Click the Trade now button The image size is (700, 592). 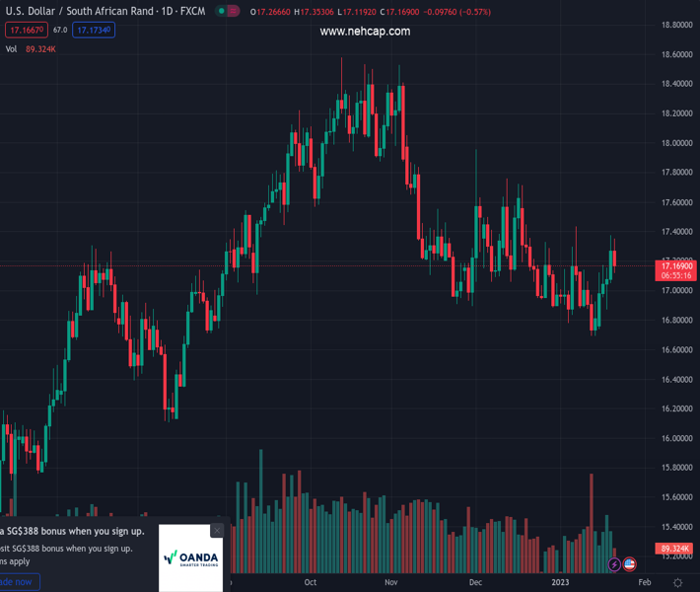tap(18, 582)
